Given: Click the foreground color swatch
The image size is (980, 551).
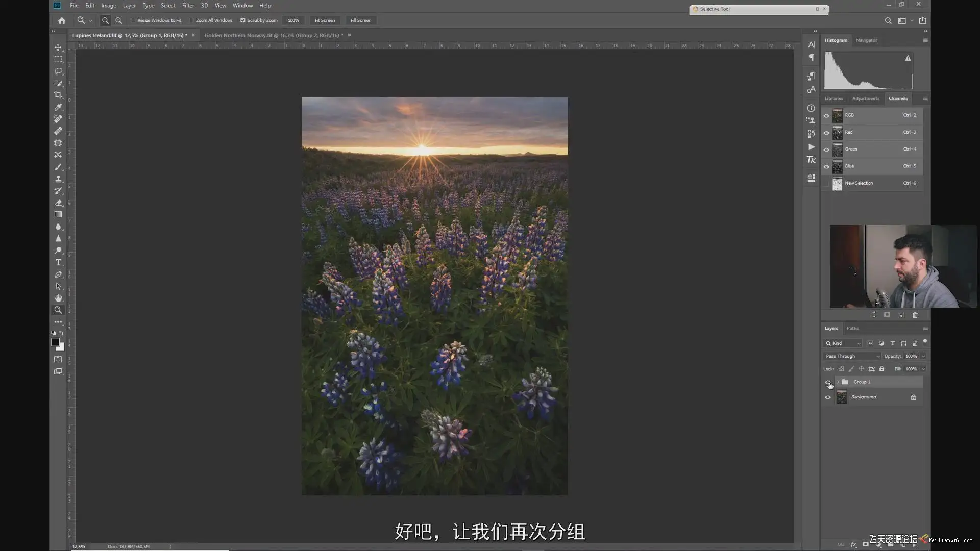Looking at the screenshot, I should click(x=55, y=342).
